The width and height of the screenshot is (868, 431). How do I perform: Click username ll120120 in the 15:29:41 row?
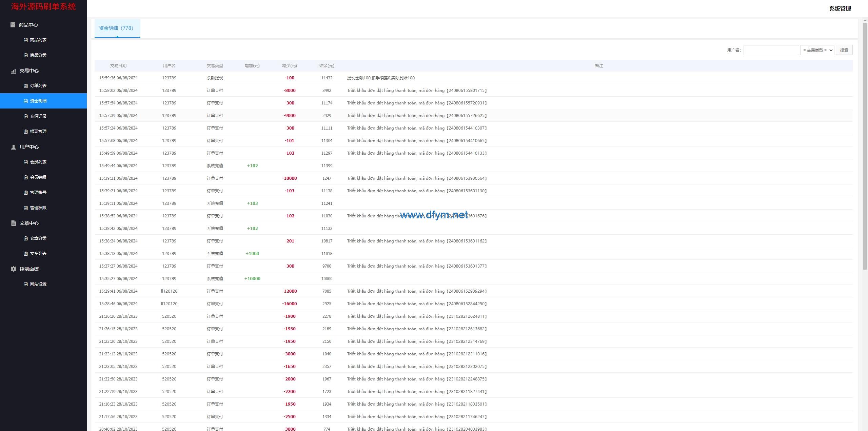(x=169, y=291)
